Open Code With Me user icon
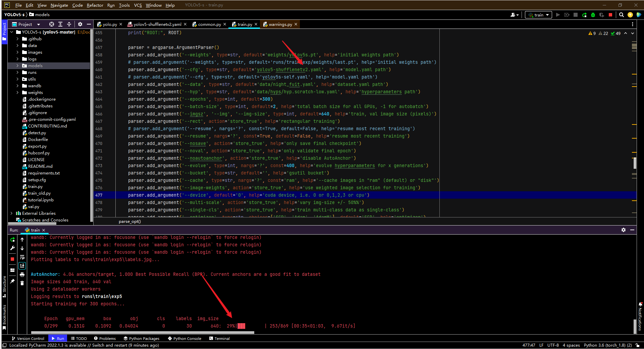 (x=514, y=15)
